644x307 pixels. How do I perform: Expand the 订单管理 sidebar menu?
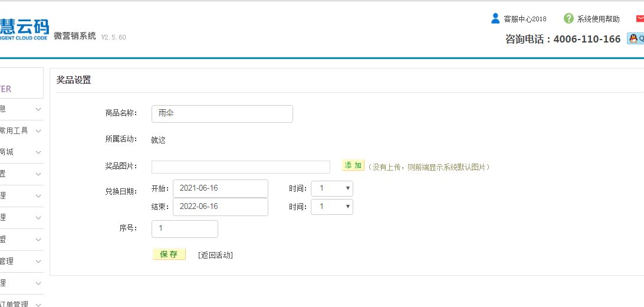coord(21,304)
